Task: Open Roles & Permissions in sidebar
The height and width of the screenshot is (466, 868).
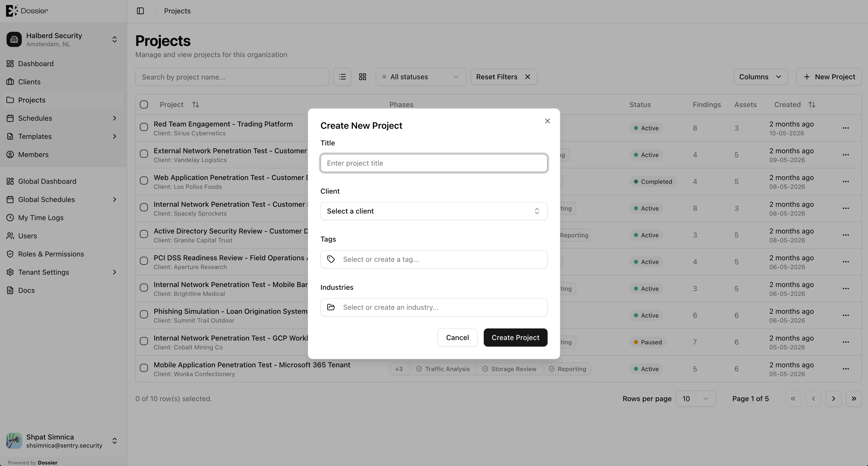Action: point(62,254)
